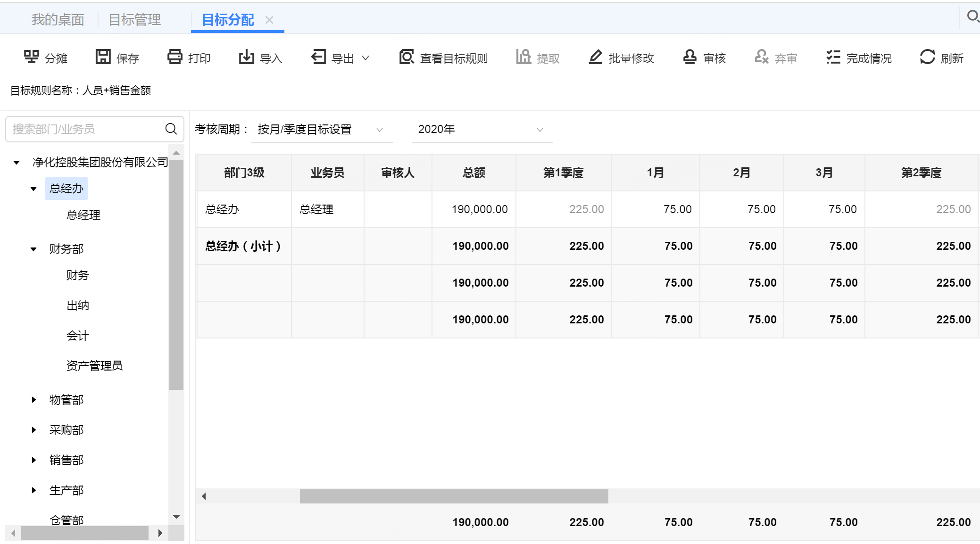Screen dimensions: 980x544
Task: Refresh the page with 刷新 icon
Action: (927, 57)
